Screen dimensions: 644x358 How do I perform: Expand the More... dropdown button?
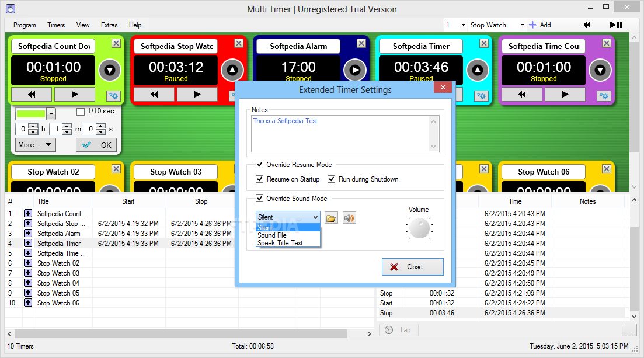pos(35,145)
